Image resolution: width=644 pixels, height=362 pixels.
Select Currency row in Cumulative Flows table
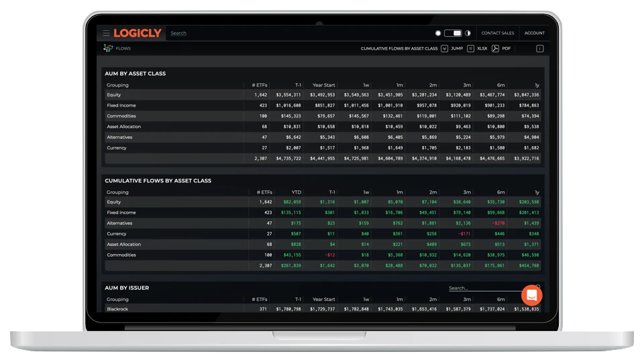[323, 234]
